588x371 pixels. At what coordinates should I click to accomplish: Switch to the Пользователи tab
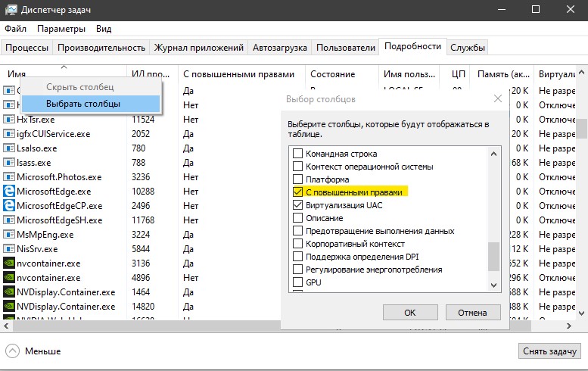[x=346, y=48]
